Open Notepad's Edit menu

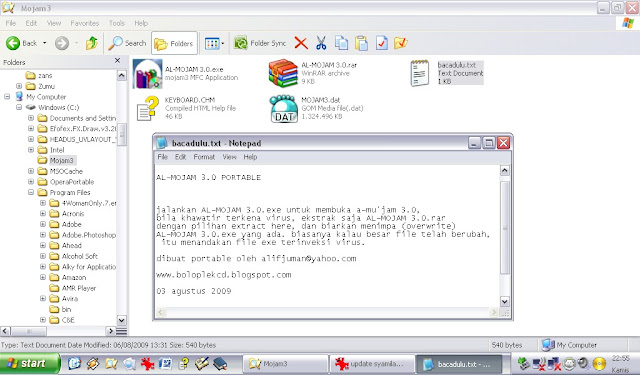180,157
